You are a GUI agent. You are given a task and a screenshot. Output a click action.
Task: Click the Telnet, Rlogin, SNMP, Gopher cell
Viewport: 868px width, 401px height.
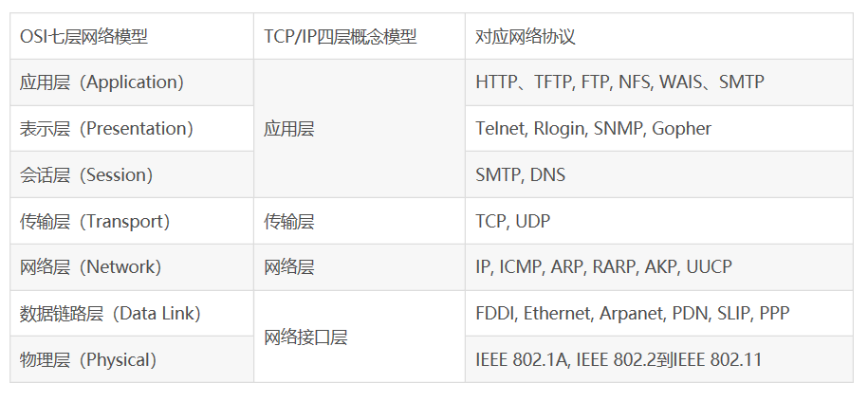(658, 128)
